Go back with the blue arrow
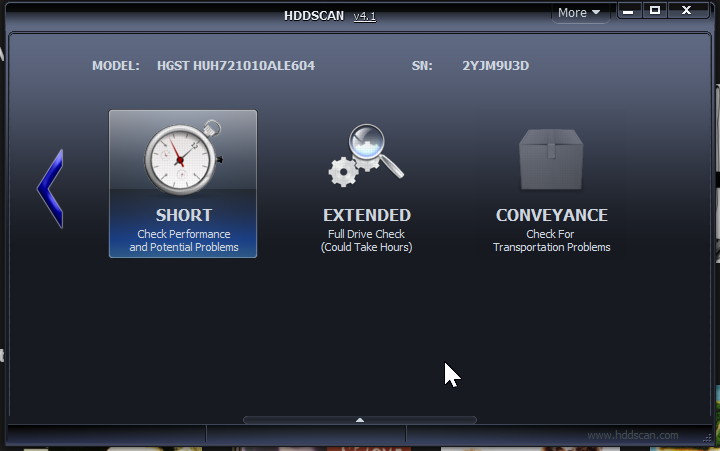 [x=50, y=189]
